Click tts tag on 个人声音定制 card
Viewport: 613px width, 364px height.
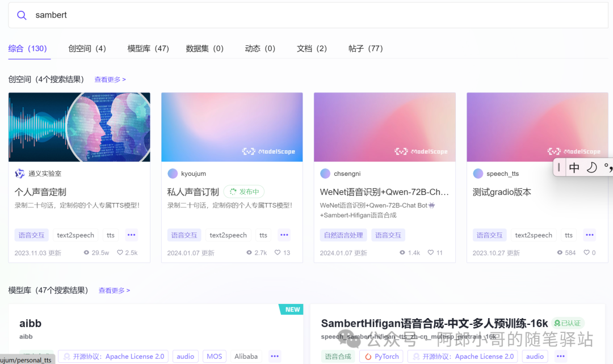(x=111, y=235)
